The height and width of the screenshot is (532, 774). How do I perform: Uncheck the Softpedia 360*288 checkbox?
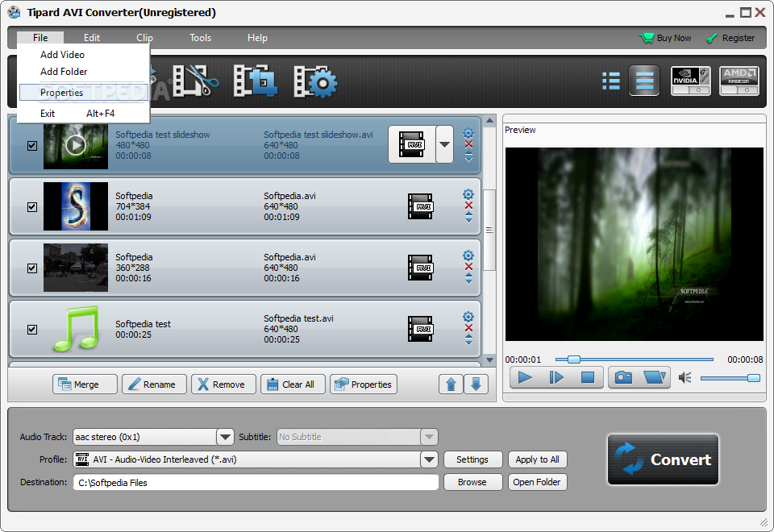pos(32,268)
